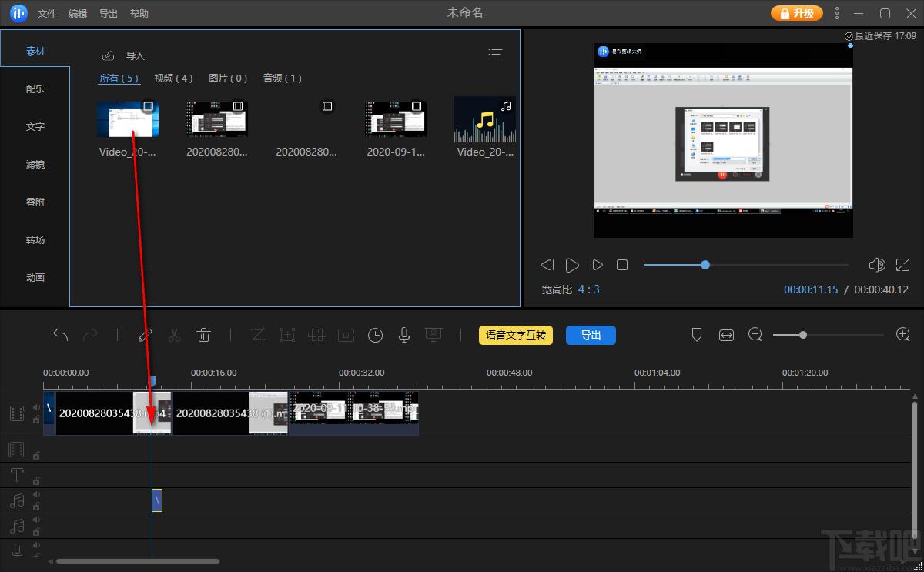Image resolution: width=924 pixels, height=572 pixels.
Task: Filter by 视频 ( 4 ) tab
Action: pyautogui.click(x=173, y=78)
